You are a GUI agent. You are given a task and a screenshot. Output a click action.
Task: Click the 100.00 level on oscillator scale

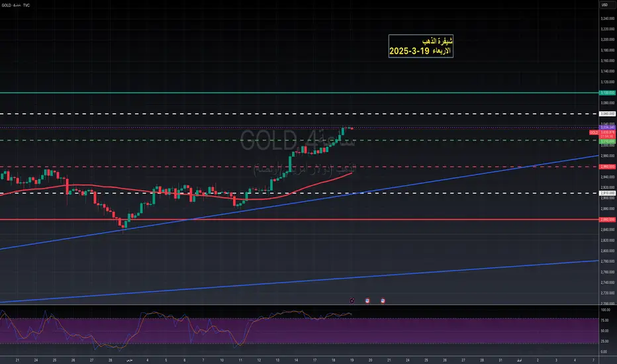(605, 310)
